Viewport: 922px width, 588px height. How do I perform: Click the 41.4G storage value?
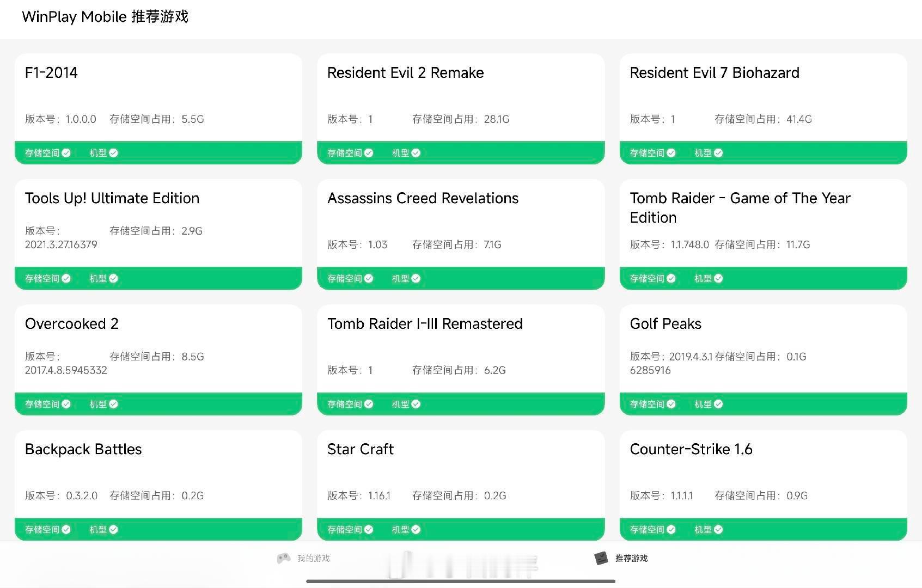799,119
